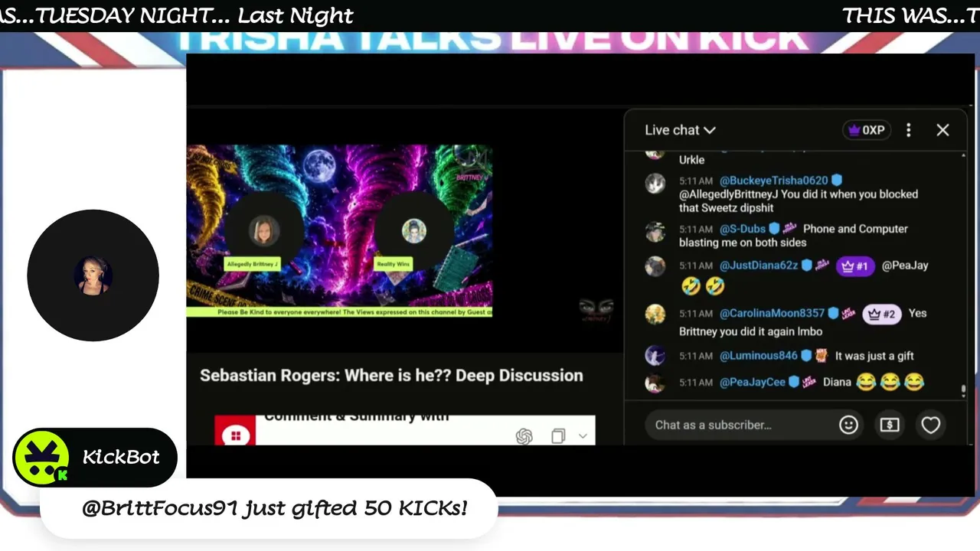
Task: Click the blue shield badge next to BuckeyeTrisha0620
Action: pos(837,181)
